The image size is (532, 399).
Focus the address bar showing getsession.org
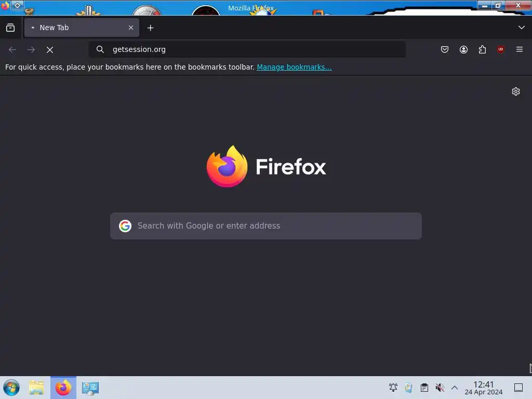point(247,49)
